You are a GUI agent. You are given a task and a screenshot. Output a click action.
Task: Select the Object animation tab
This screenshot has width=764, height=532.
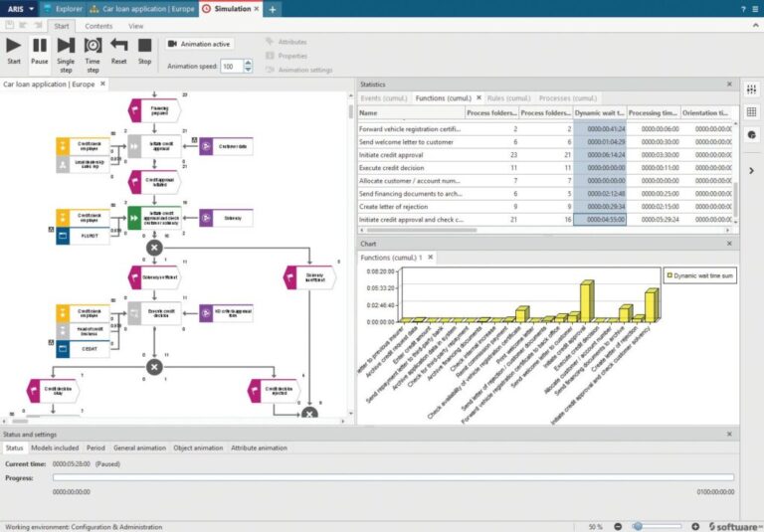[196, 448]
